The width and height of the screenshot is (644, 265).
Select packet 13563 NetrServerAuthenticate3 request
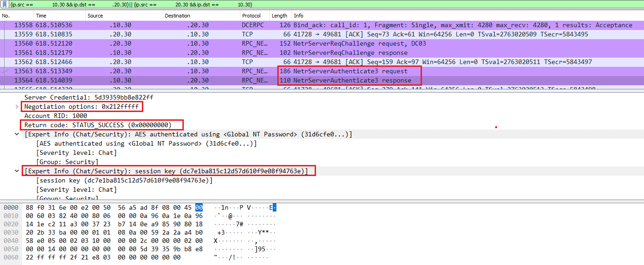[x=322, y=71]
